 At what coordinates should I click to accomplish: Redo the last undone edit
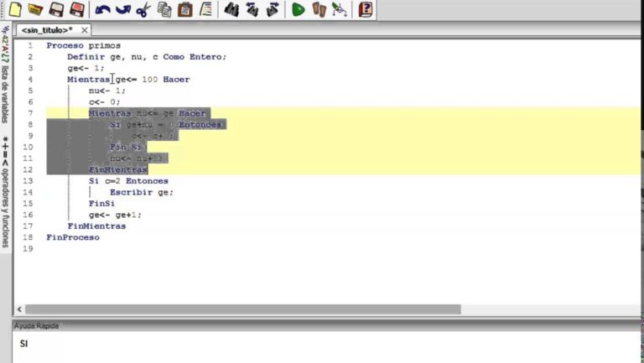pos(122,10)
